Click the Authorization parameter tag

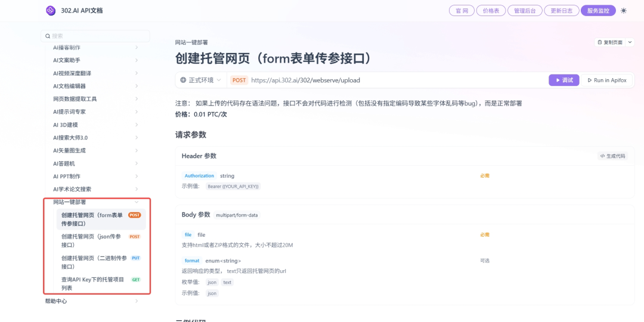[199, 176]
